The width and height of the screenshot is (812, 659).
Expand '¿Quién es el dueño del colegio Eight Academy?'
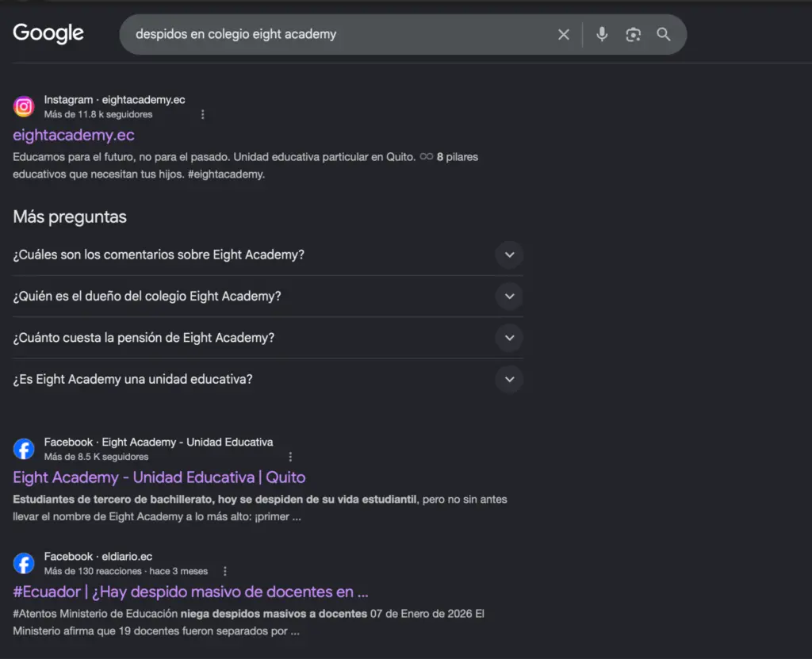(268, 296)
